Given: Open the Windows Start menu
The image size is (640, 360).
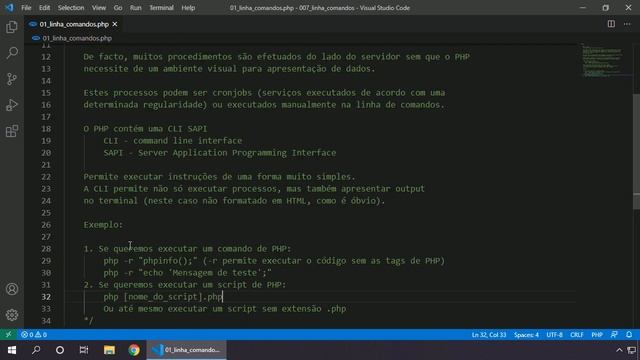Looking at the screenshot, I should tap(12, 350).
